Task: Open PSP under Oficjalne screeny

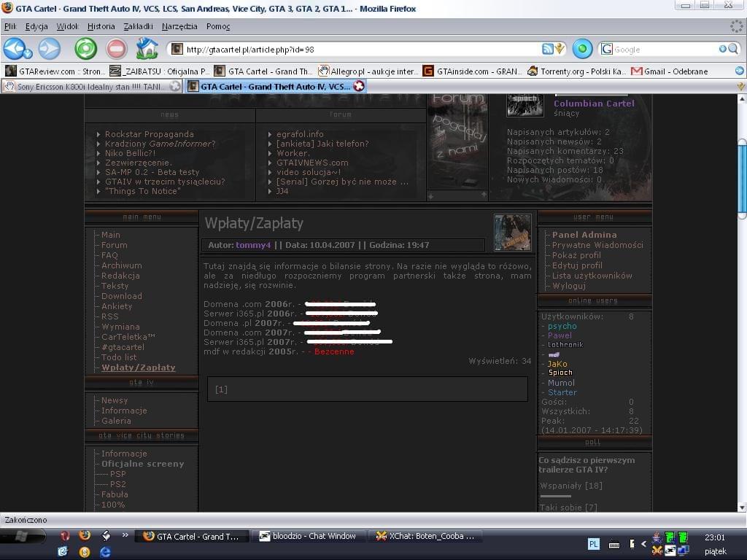Action: 117,474
